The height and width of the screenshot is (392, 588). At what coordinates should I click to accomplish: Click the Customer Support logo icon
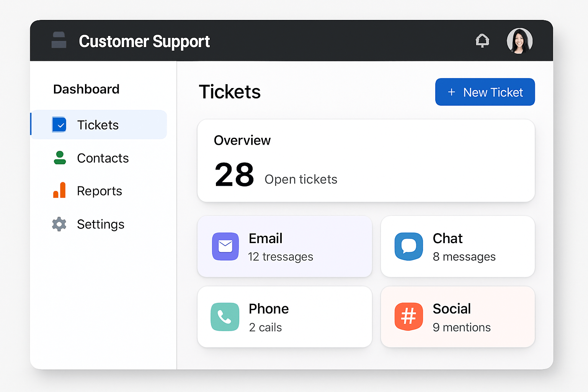coord(59,40)
